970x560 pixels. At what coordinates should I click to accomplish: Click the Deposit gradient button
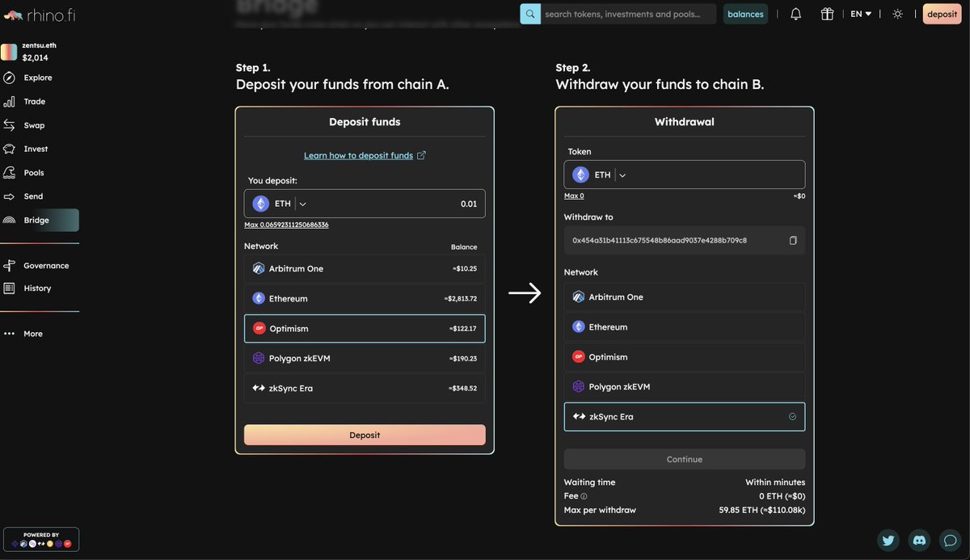(365, 435)
